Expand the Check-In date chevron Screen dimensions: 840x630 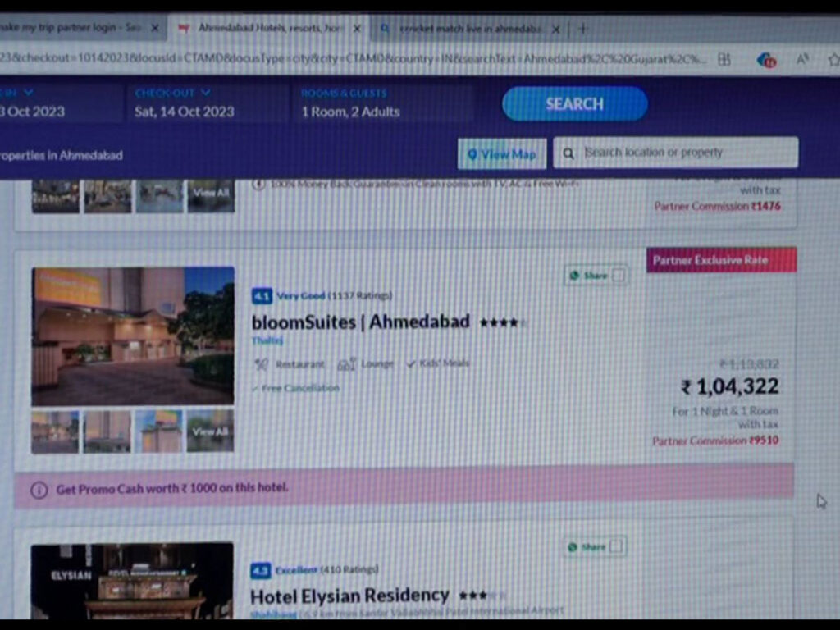[29, 93]
